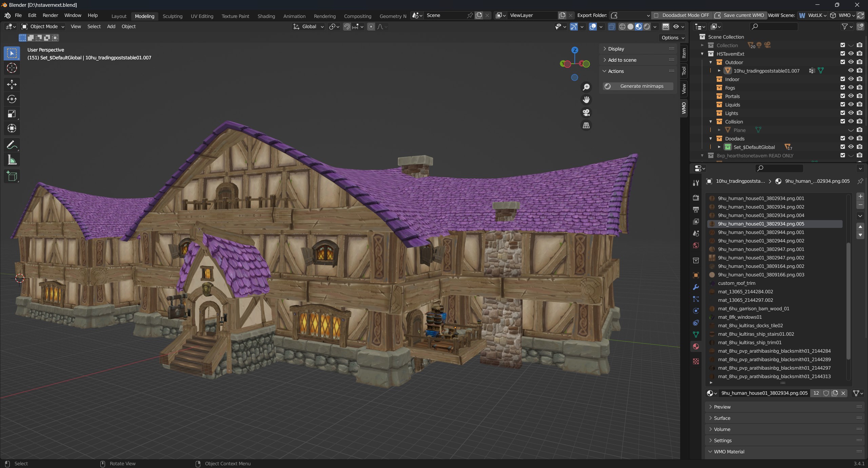The image size is (868, 468).
Task: Move material slot up with arrow
Action: 860,227
